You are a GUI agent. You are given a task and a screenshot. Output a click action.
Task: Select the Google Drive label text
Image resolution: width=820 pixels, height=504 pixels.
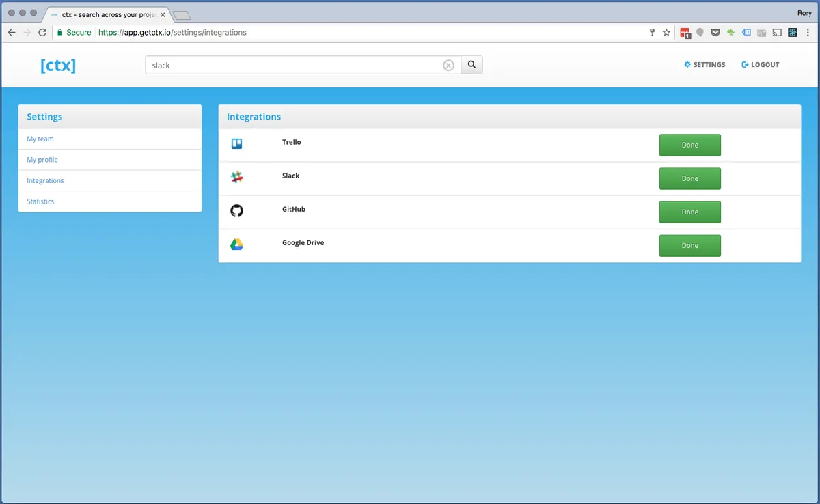[303, 242]
